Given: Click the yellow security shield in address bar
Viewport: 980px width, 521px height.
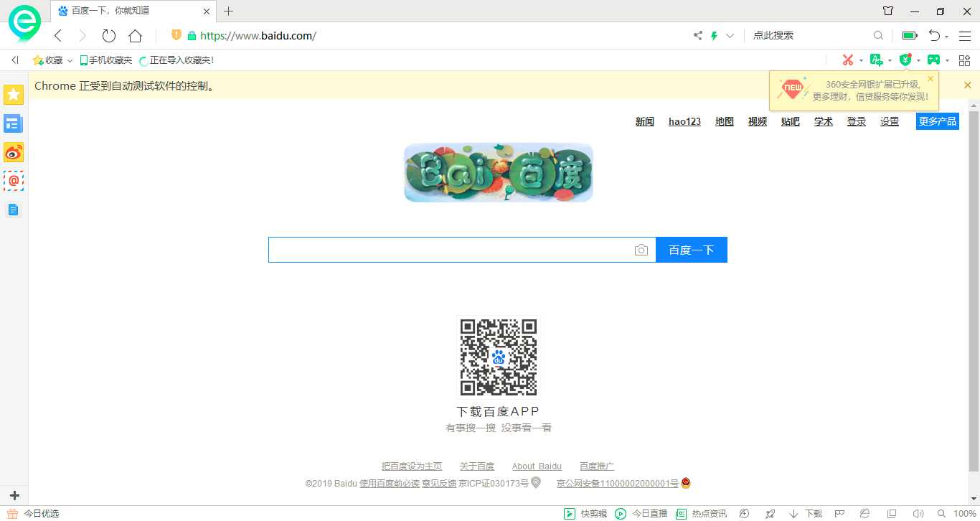Looking at the screenshot, I should click(176, 35).
